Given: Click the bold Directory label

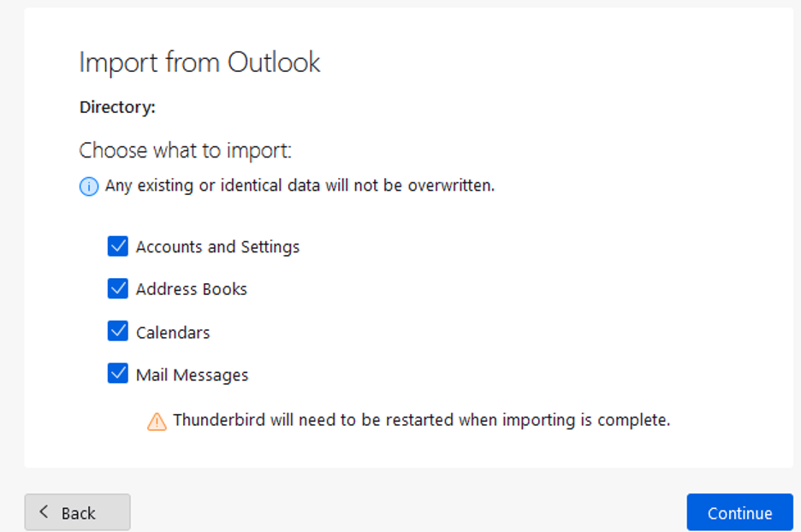Looking at the screenshot, I should (x=117, y=108).
